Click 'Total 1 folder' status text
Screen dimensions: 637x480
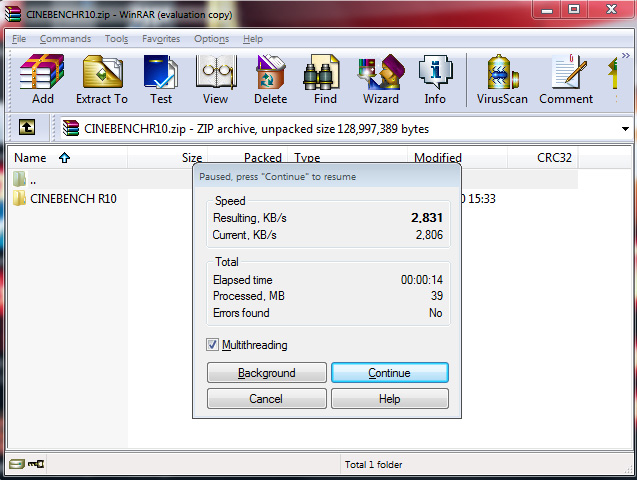tap(373, 465)
